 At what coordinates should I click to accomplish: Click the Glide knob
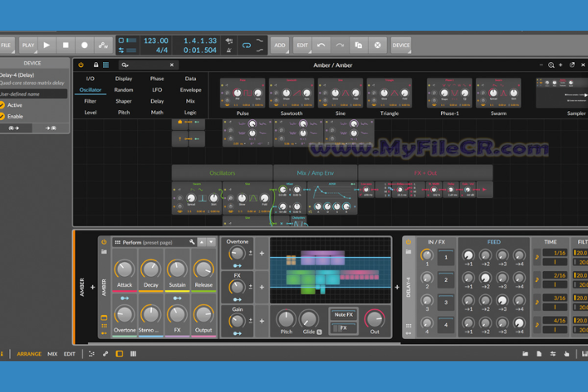point(309,319)
